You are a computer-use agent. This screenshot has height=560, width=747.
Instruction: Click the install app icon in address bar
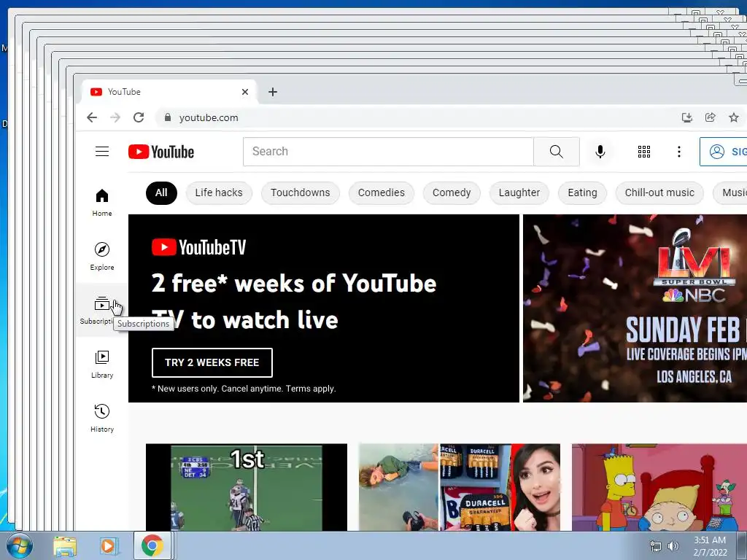686,117
